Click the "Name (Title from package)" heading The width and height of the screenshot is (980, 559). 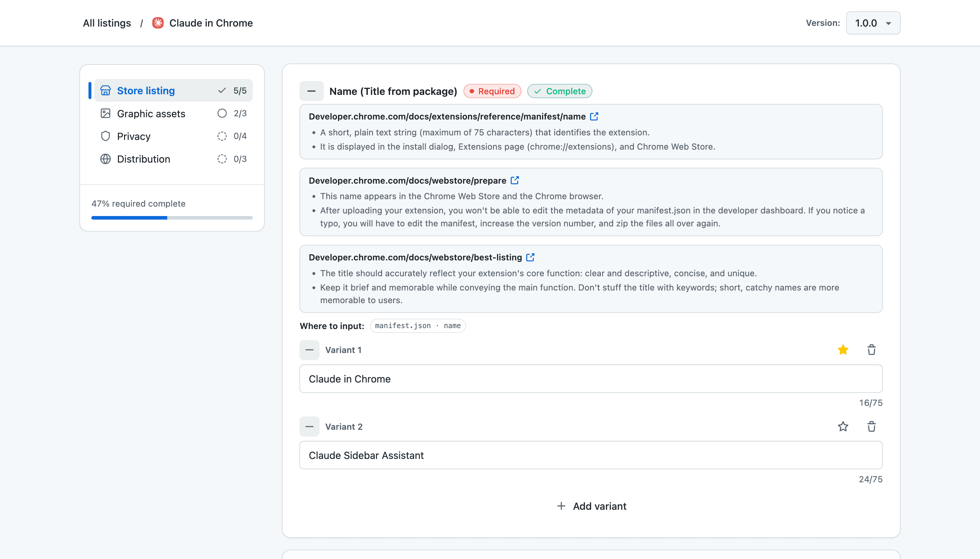tap(393, 91)
